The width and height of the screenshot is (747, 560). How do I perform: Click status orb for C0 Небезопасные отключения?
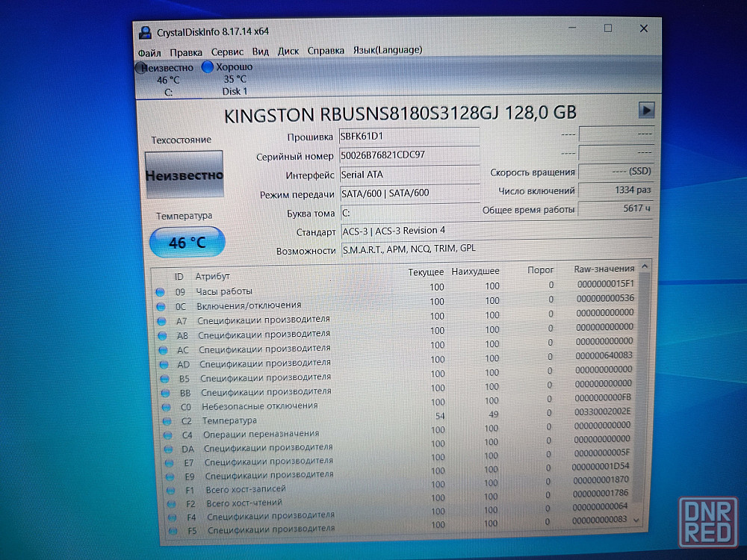point(166,407)
